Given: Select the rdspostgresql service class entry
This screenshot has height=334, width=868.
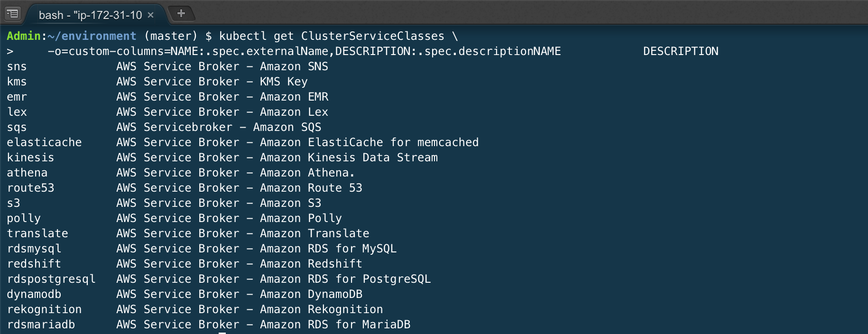Looking at the screenshot, I should (51, 278).
